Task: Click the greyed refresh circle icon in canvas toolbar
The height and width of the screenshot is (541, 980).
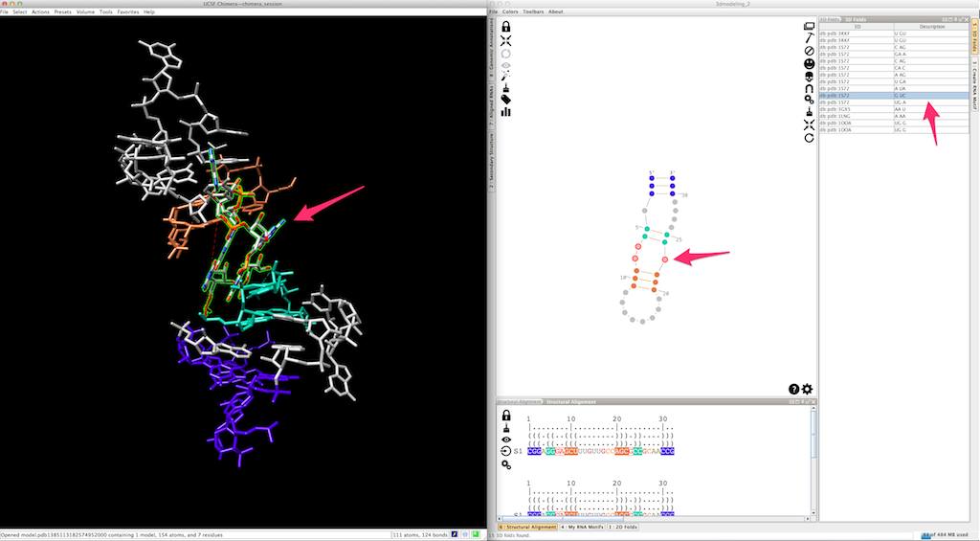Action: tap(505, 54)
